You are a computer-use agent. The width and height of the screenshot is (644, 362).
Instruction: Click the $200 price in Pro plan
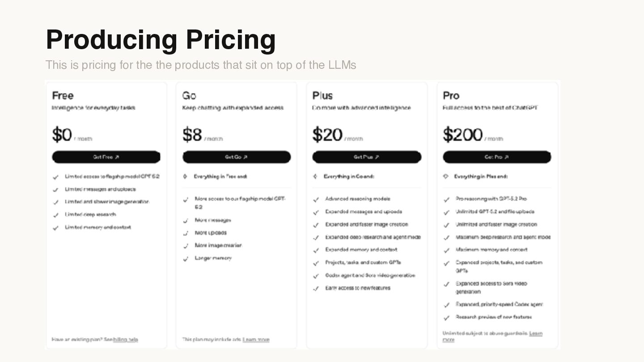point(462,135)
